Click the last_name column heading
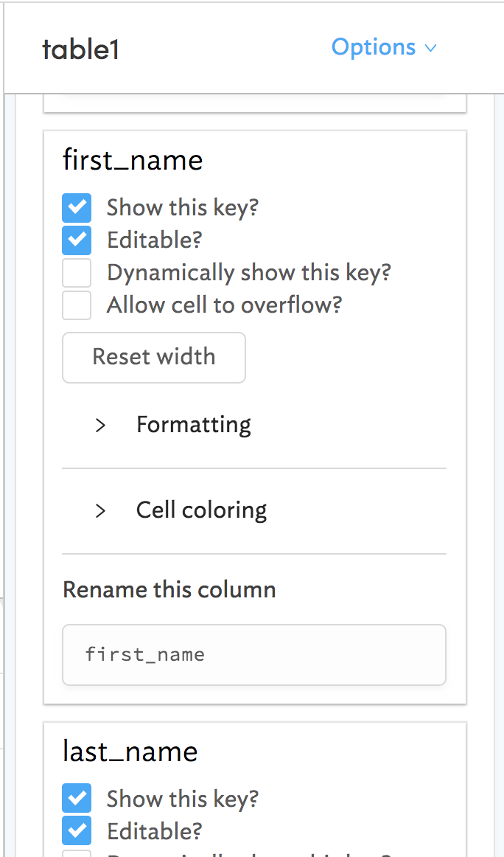Viewport: 504px width, 857px height. (x=130, y=752)
